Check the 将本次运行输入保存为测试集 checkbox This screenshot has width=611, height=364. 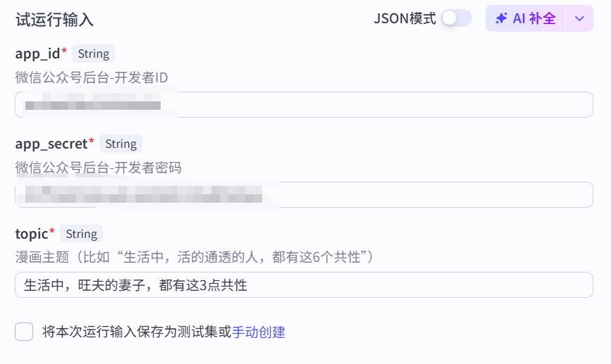(24, 332)
